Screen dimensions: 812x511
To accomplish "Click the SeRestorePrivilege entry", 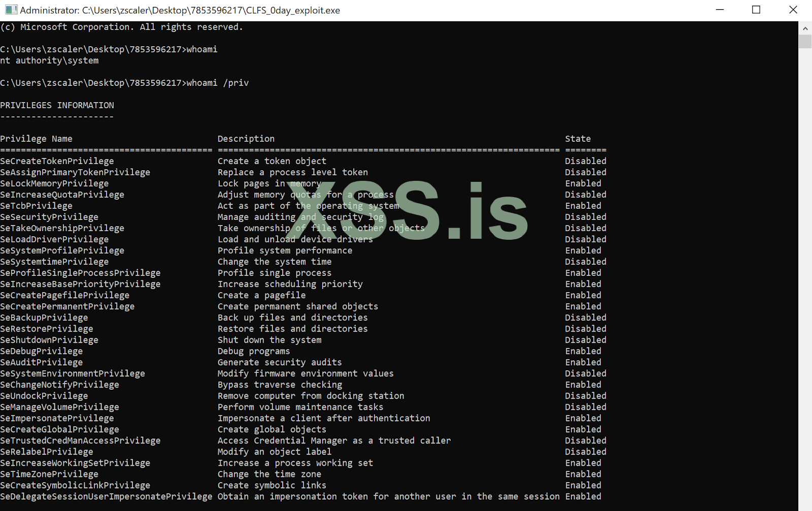I will 47,329.
